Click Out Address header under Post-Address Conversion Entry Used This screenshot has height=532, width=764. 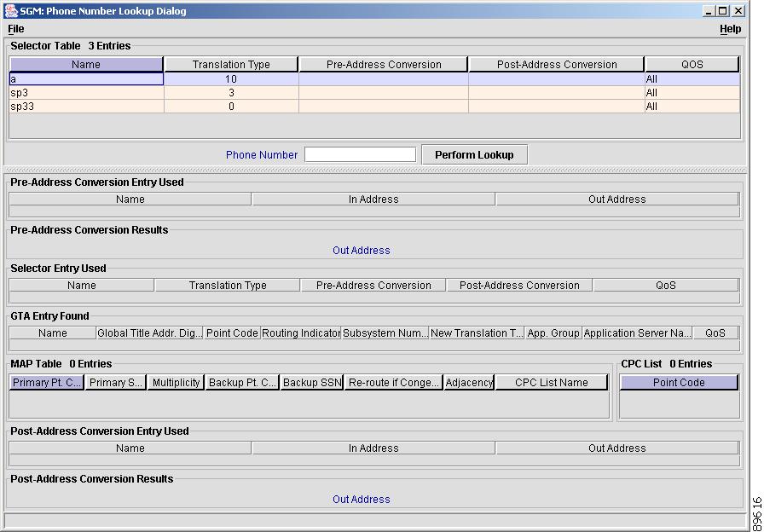tap(616, 448)
